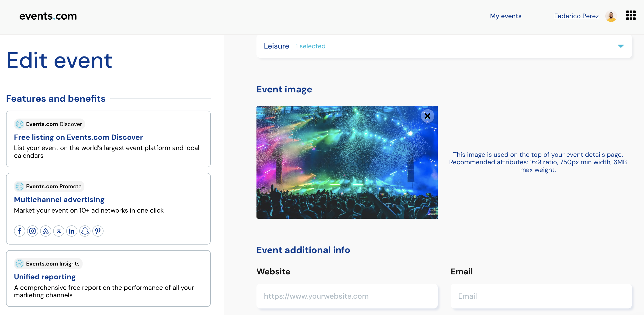Open Federico Perez account link

(x=576, y=16)
